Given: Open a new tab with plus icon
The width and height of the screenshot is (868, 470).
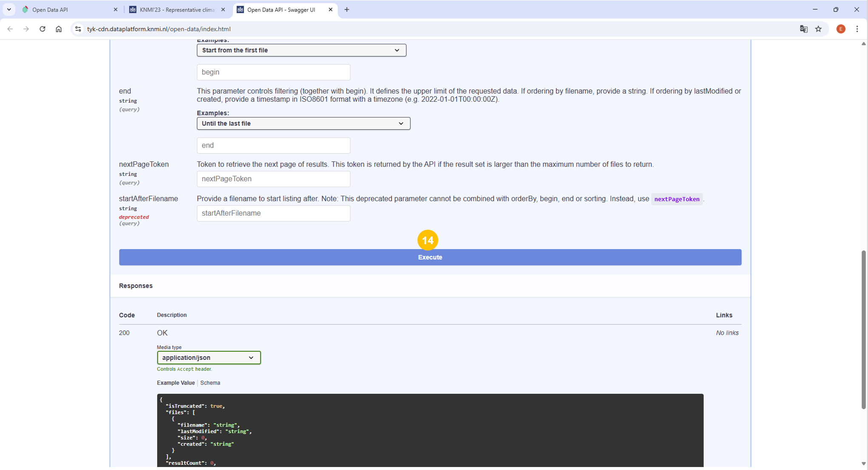Looking at the screenshot, I should 347,9.
